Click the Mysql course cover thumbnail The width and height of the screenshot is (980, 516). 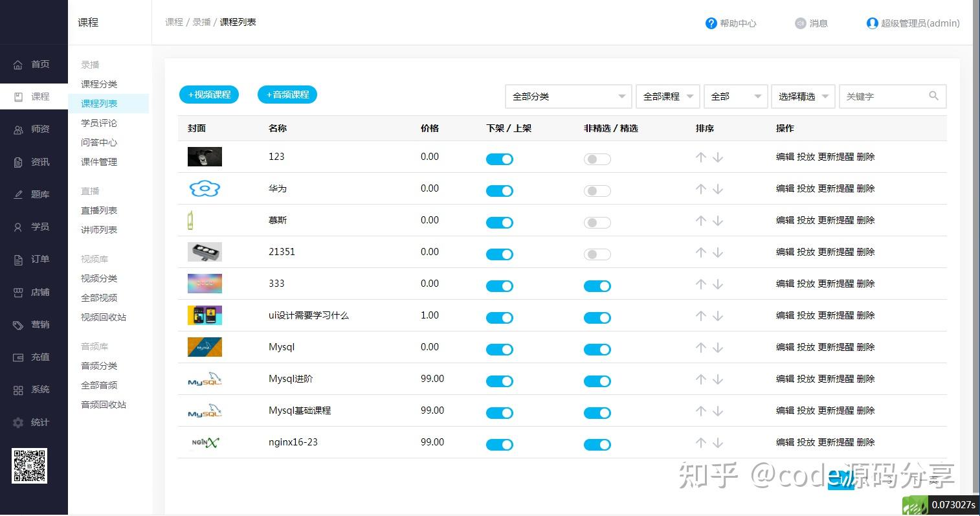205,347
